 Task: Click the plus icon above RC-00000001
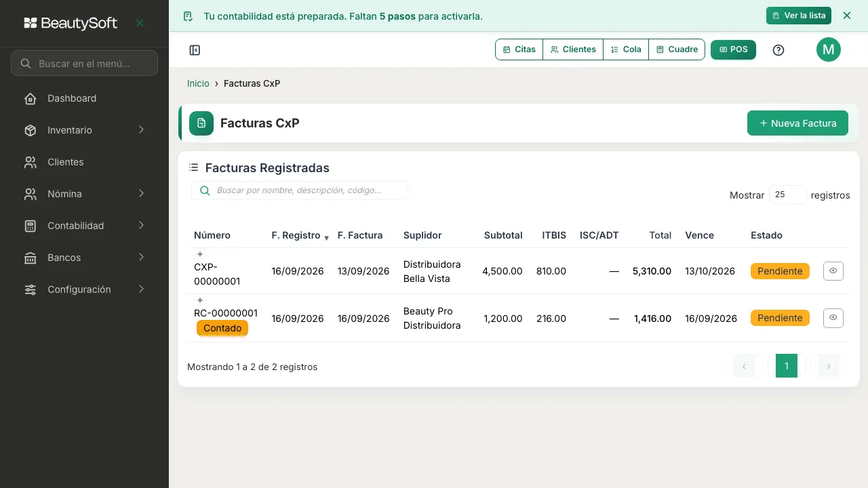200,300
